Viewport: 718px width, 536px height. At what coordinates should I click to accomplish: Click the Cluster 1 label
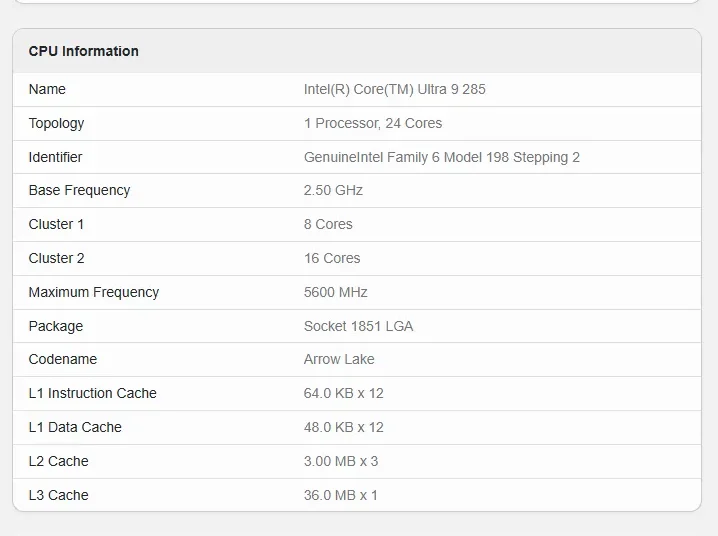coord(56,224)
